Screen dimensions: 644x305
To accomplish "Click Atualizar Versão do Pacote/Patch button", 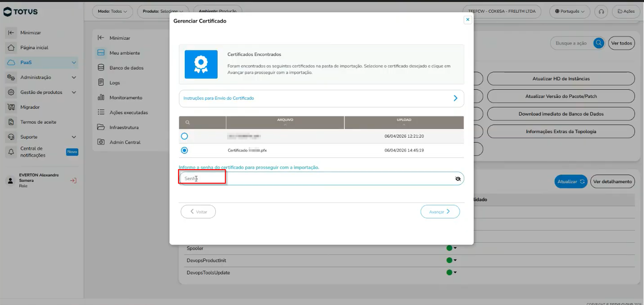I will click(561, 96).
